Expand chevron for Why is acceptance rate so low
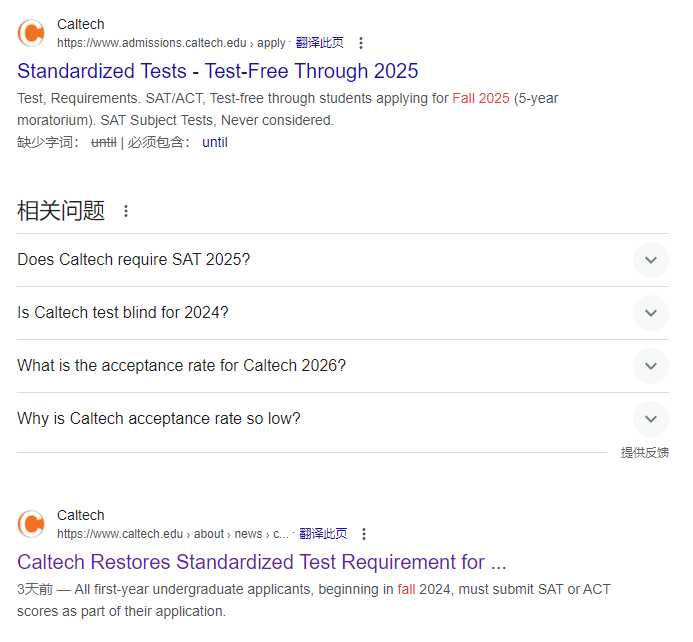Image resolution: width=693 pixels, height=642 pixels. click(651, 419)
